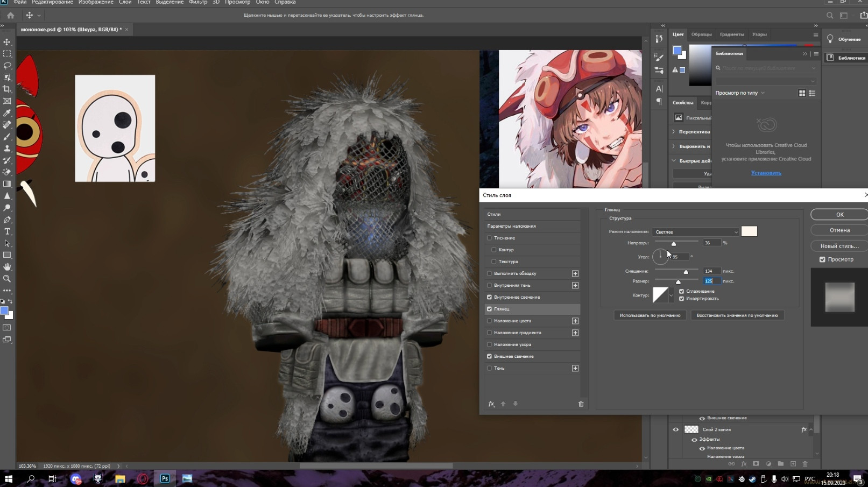This screenshot has height=487, width=868.
Task: Open the Режим наложения blend mode dropdown
Action: (x=696, y=232)
